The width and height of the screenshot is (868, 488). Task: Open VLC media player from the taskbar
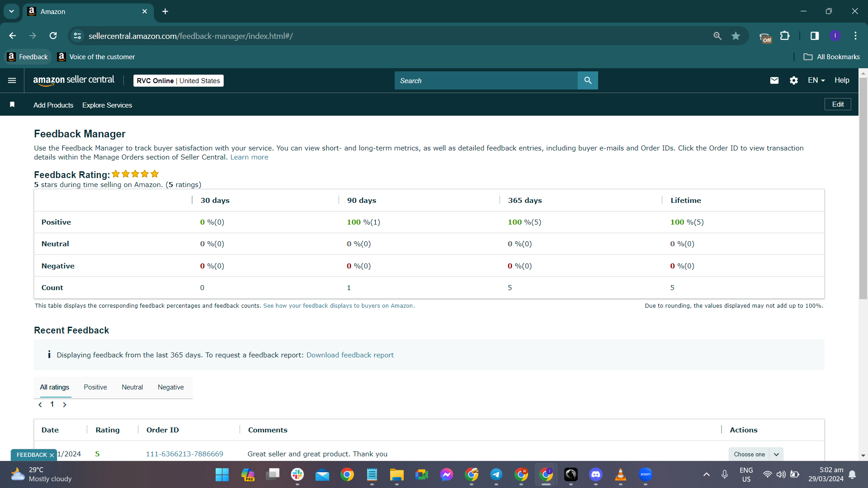pyautogui.click(x=621, y=475)
